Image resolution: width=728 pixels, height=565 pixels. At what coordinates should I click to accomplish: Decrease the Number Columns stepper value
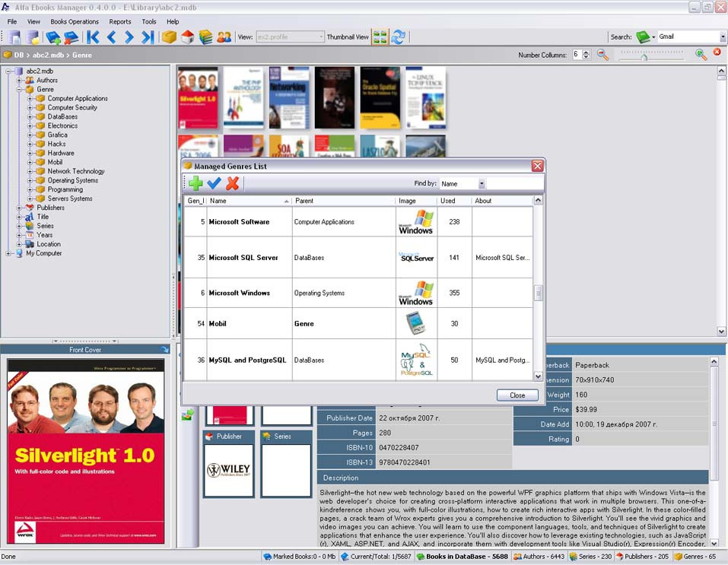click(587, 58)
